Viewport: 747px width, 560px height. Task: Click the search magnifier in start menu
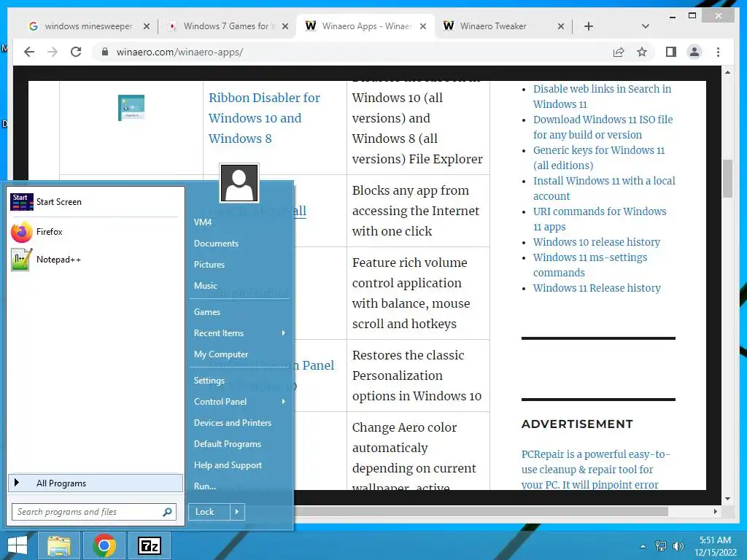tap(167, 512)
